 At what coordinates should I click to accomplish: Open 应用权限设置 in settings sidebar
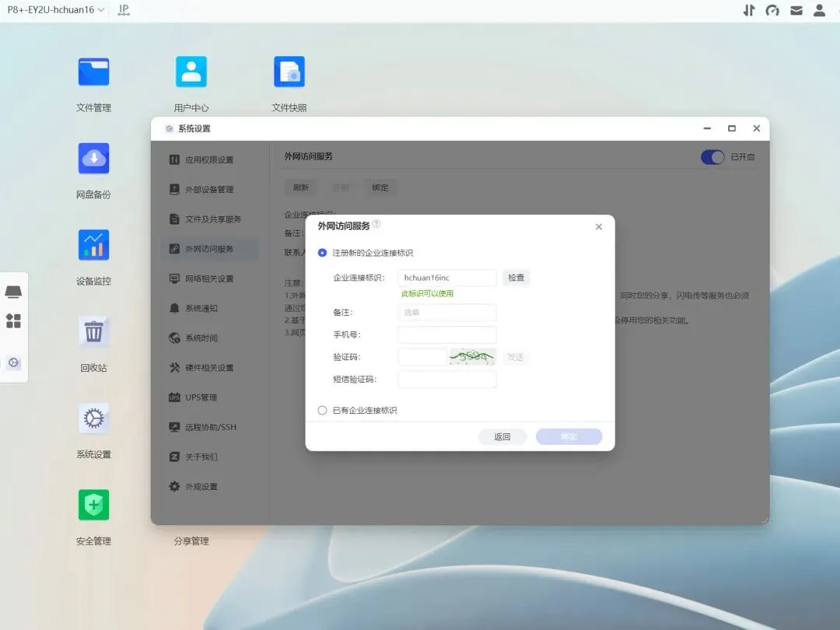pos(209,159)
